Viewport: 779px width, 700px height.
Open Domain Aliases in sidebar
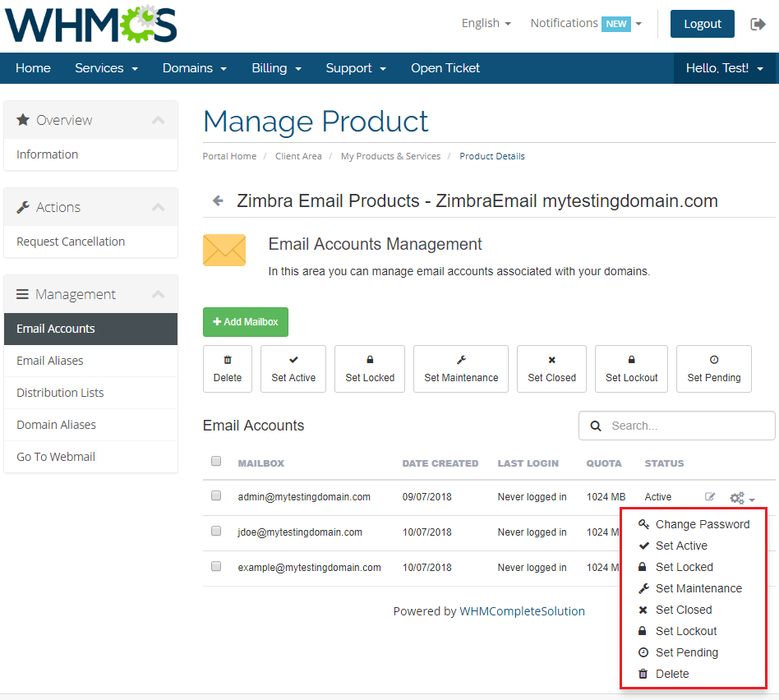pyautogui.click(x=90, y=425)
